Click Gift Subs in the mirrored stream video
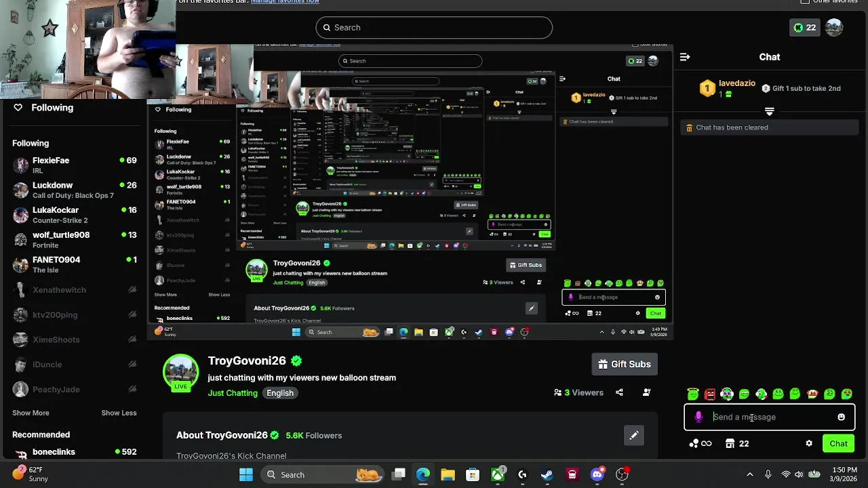Screen dimensions: 868x488 [526, 265]
